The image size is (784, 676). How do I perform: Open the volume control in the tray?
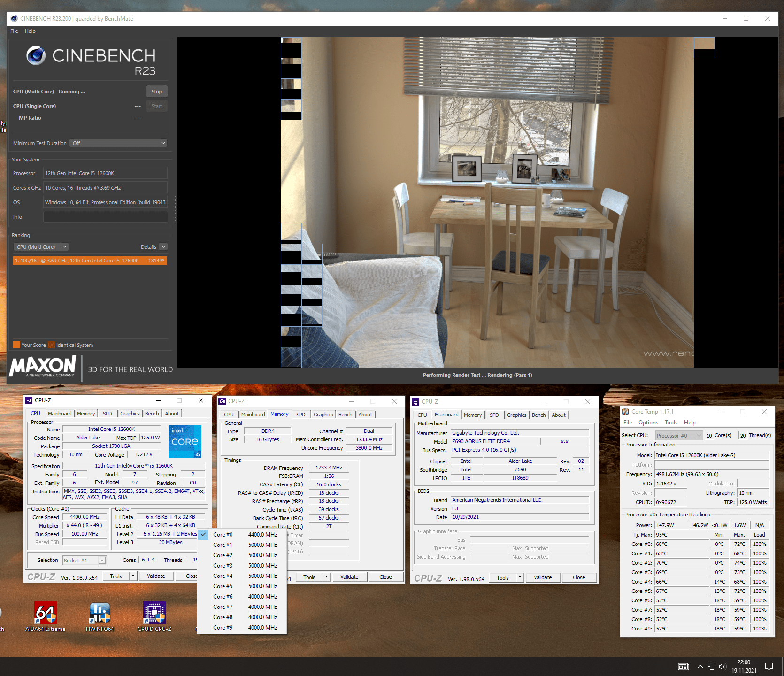[x=723, y=667]
